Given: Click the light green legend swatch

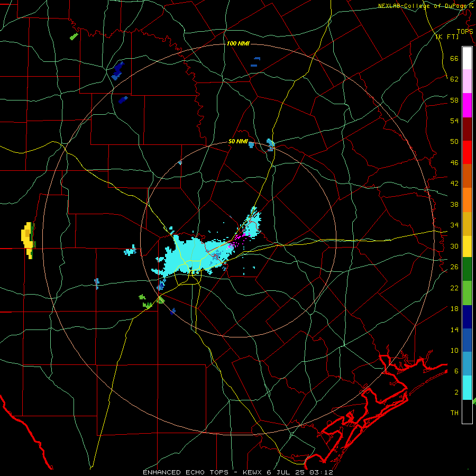Looking at the screenshot, I should coord(467,293).
